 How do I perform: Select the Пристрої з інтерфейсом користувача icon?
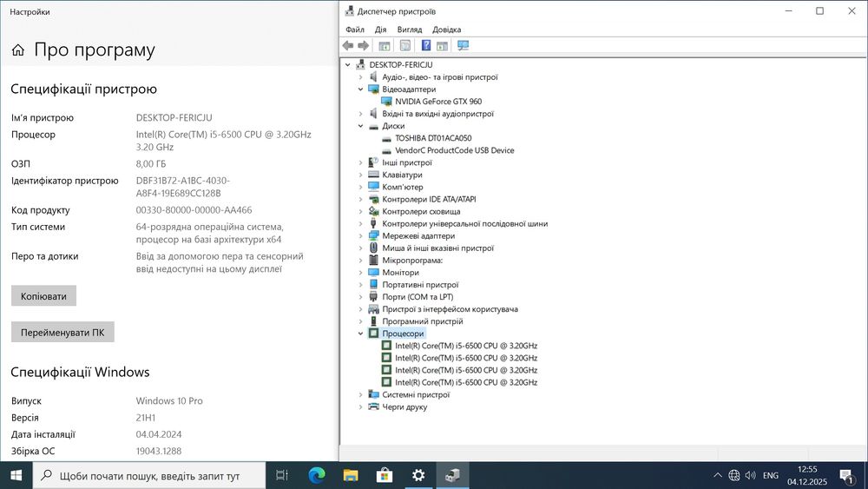[x=373, y=309]
